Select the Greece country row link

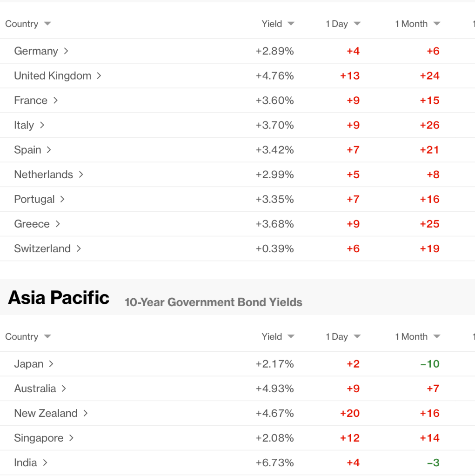32,223
